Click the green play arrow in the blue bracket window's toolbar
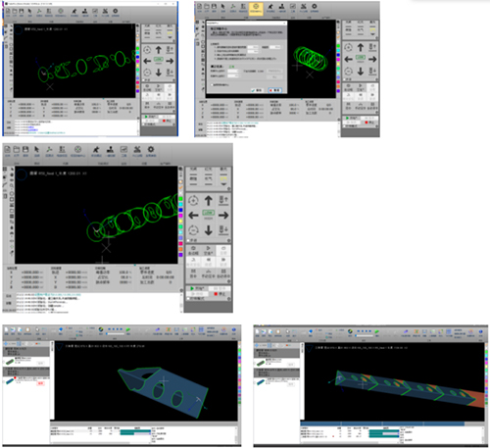This screenshot has height=448, width=490. (128, 330)
